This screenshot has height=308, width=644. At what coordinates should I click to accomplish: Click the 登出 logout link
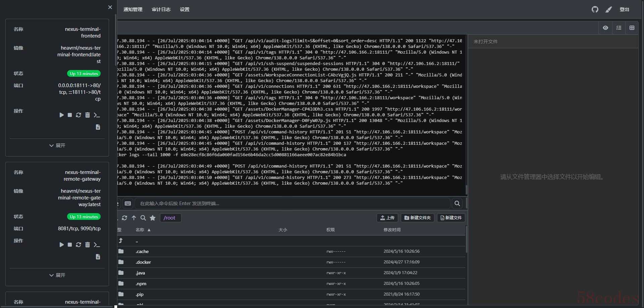coord(624,9)
